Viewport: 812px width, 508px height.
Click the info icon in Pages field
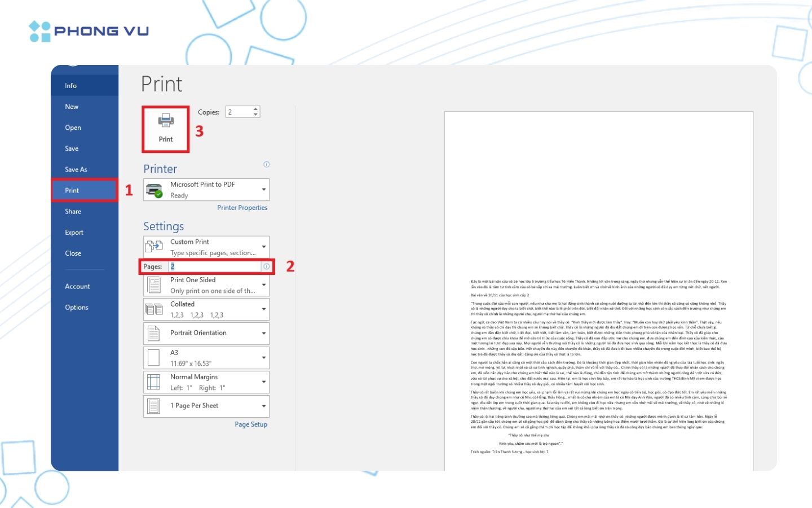266,266
